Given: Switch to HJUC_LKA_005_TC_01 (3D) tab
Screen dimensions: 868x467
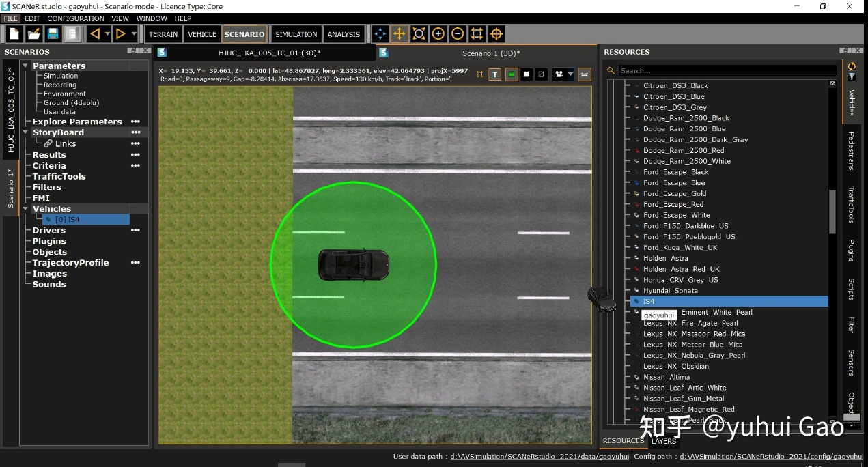Looking at the screenshot, I should 270,53.
